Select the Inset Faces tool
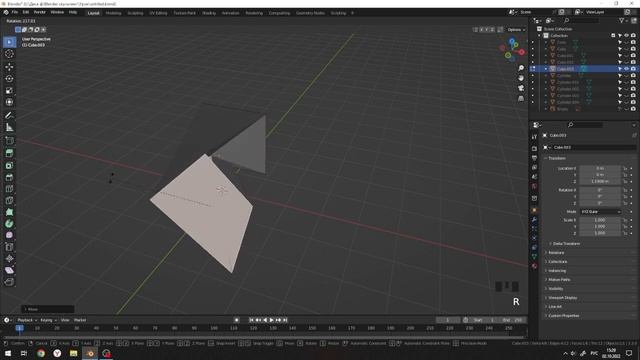Image resolution: width=640 pixels, height=360 pixels. (9, 165)
